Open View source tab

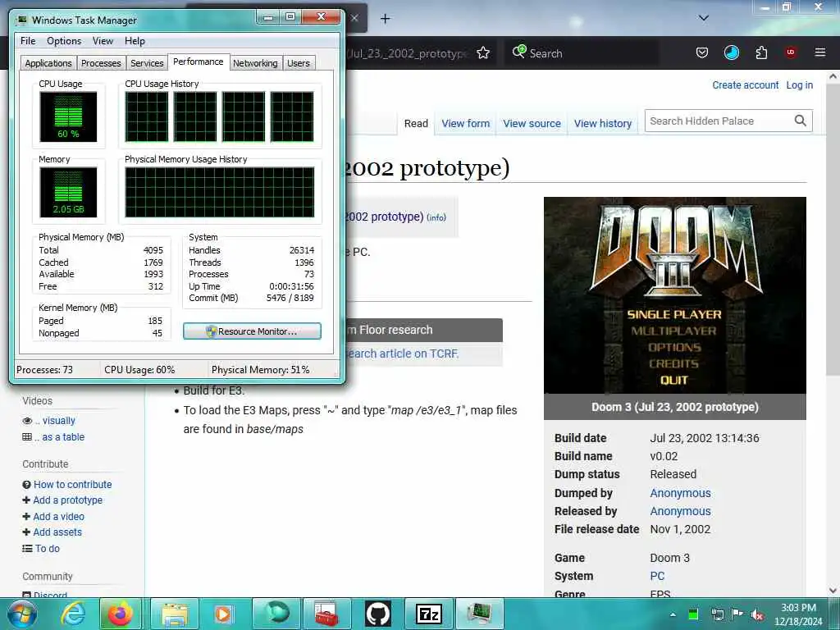point(532,123)
